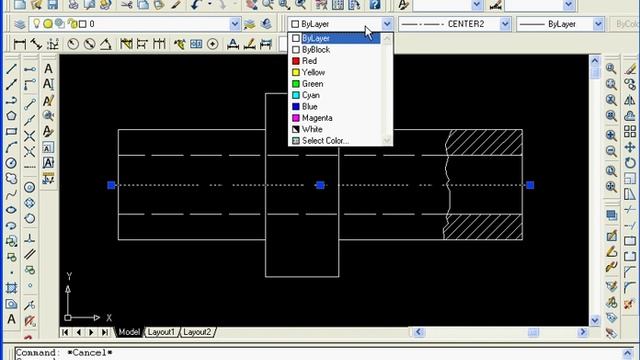Screen dimensions: 640x360
Task: Click the Layer Previous icon
Action: (266, 24)
